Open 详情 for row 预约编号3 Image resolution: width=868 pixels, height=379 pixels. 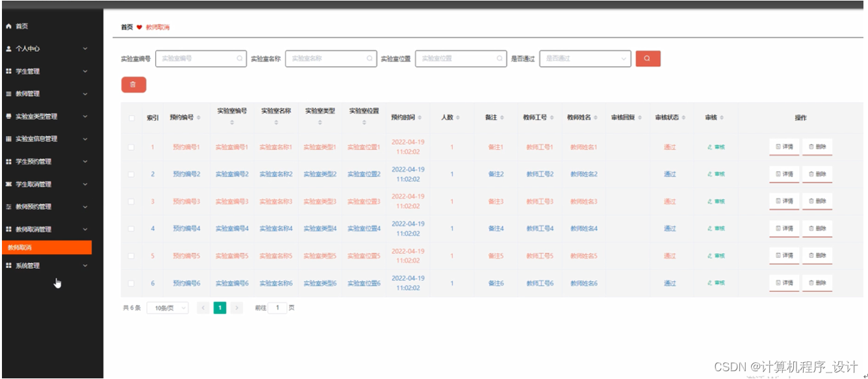(784, 201)
